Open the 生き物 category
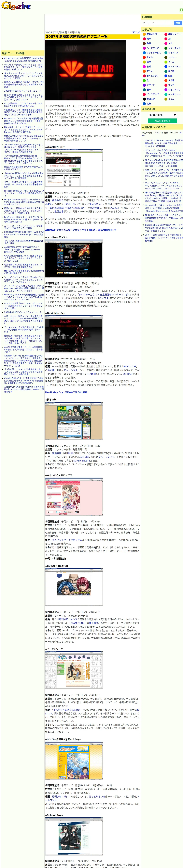The height and width of the screenshot is (868, 183). tap(171, 81)
